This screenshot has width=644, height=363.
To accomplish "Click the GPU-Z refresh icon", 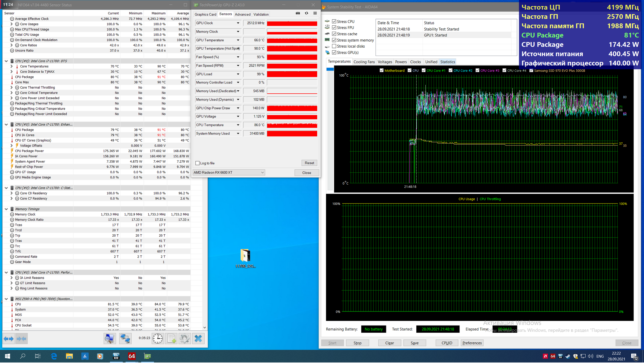I will [306, 13].
